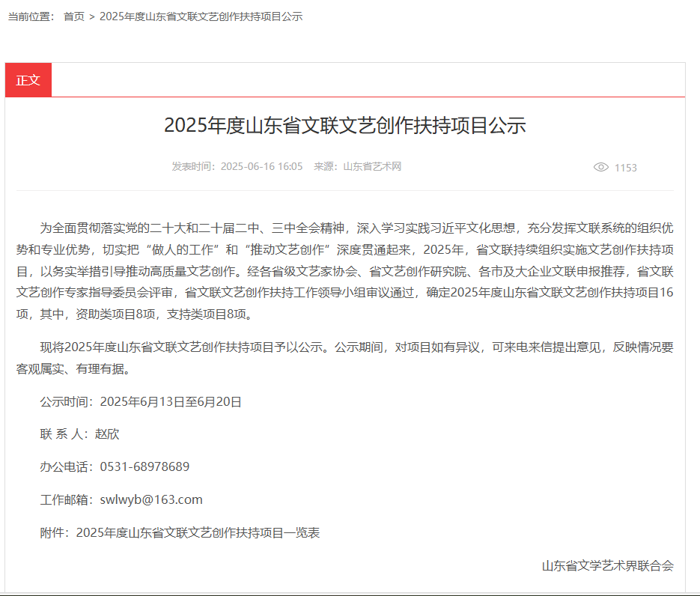Click the main article title heading
This screenshot has width=700, height=596.
(x=344, y=125)
